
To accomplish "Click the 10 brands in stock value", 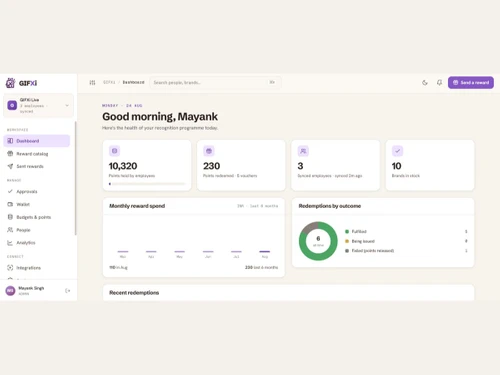I will [396, 166].
